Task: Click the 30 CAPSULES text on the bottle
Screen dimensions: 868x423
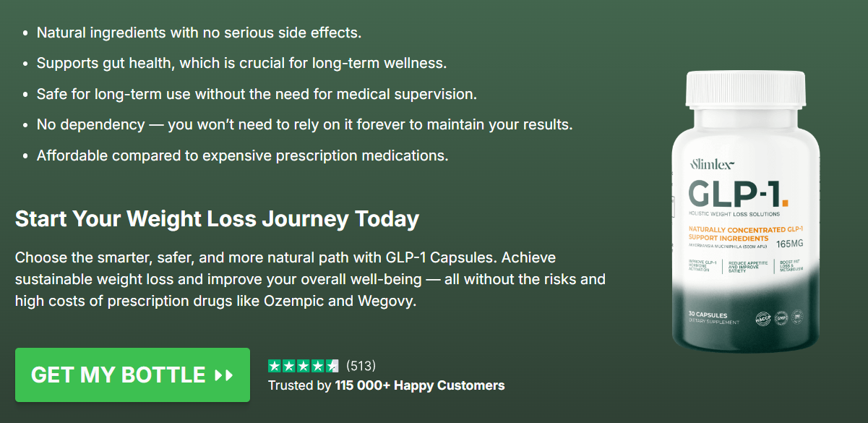Action: [708, 315]
